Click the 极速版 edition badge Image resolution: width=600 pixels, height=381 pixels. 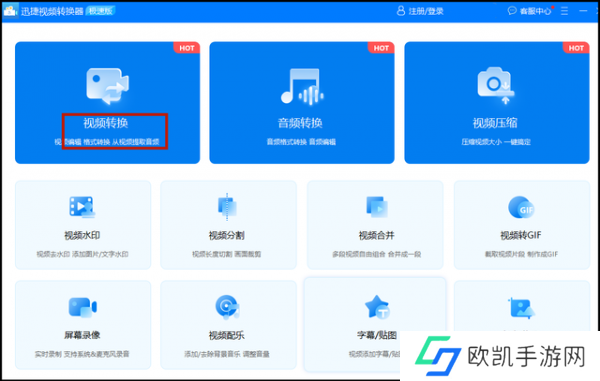(x=101, y=11)
